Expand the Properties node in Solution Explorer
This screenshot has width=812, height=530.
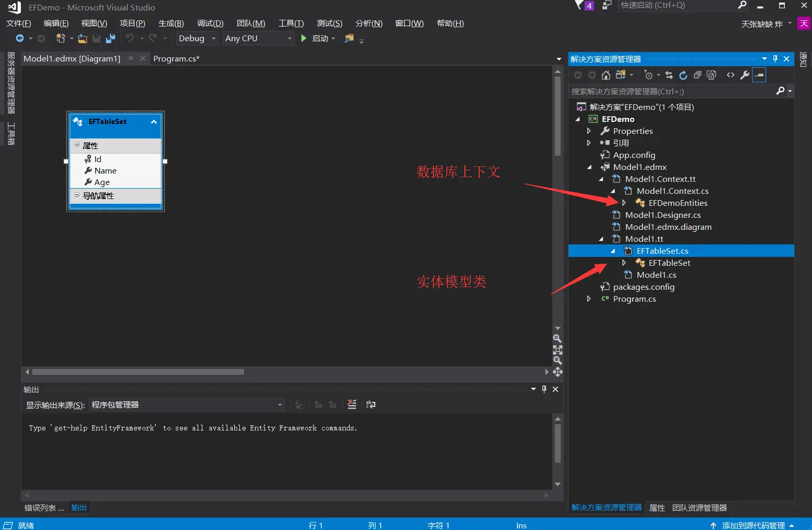coord(589,131)
